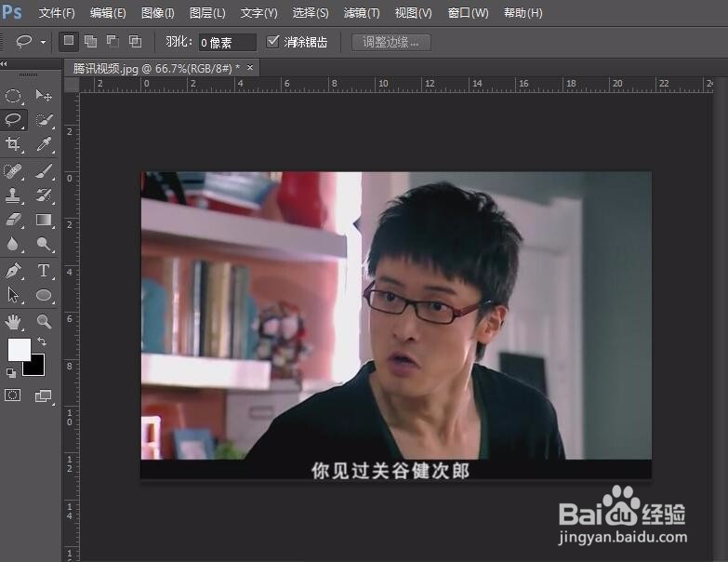
Task: Select the Horizontal Type tool
Action: [x=44, y=271]
